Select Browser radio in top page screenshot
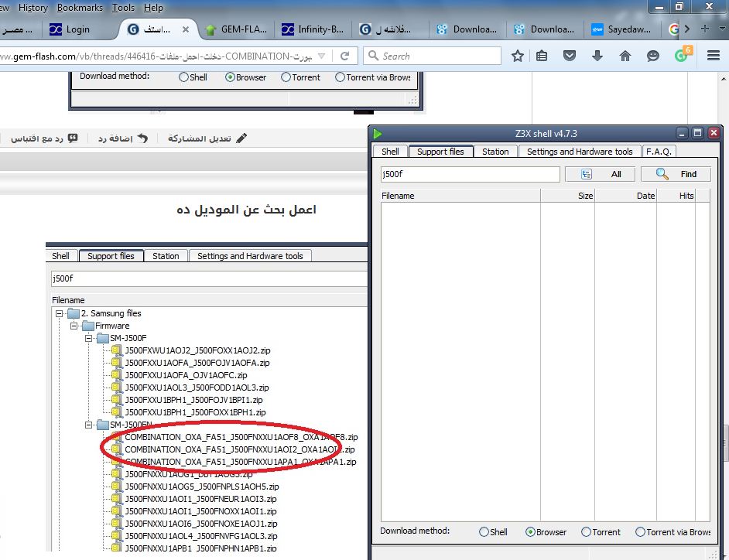The height and width of the screenshot is (560, 729). 230,77
